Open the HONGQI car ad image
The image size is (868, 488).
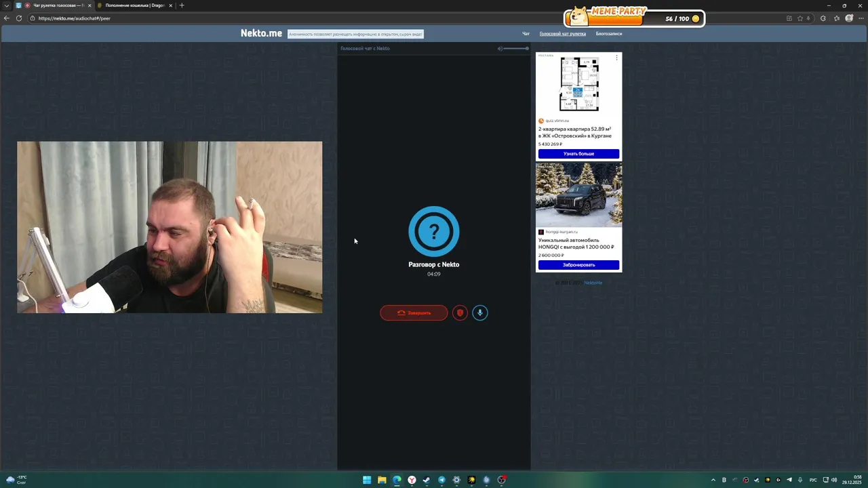tap(578, 195)
